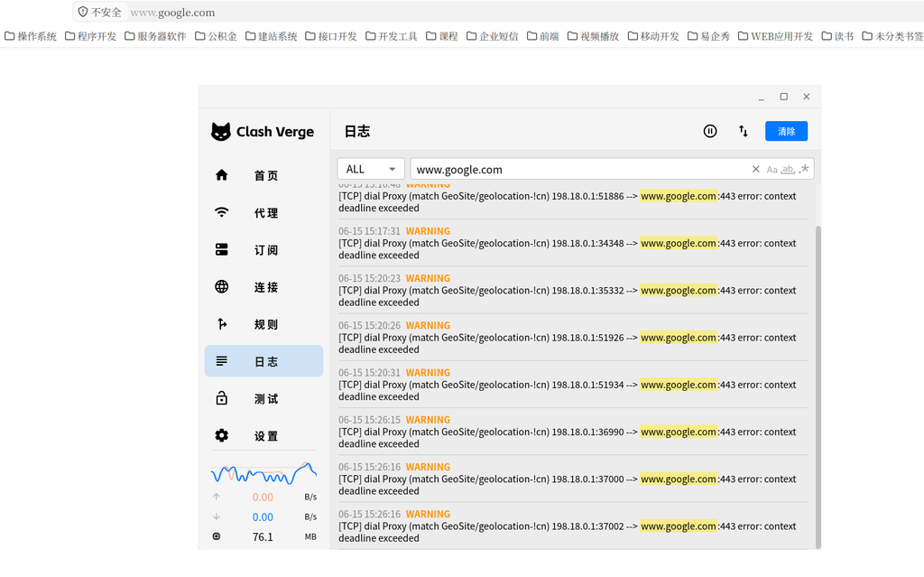Open the 服务器软件 bookmark folder
924x577 pixels.
click(155, 37)
